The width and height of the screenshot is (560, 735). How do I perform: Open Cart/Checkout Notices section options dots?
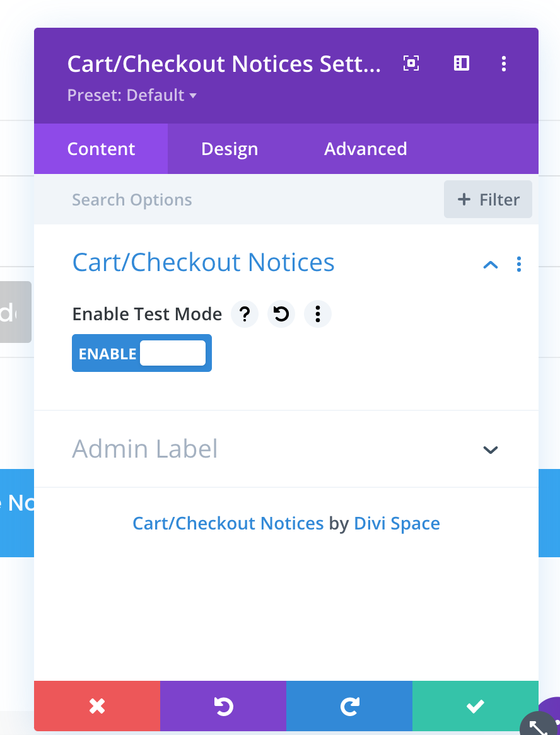[519, 264]
